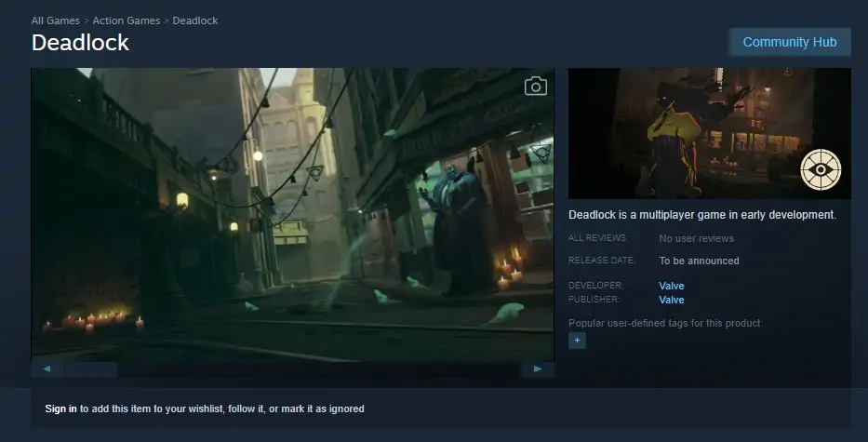This screenshot has width=868, height=442.
Task: Open the Community Hub button
Action: pos(790,42)
